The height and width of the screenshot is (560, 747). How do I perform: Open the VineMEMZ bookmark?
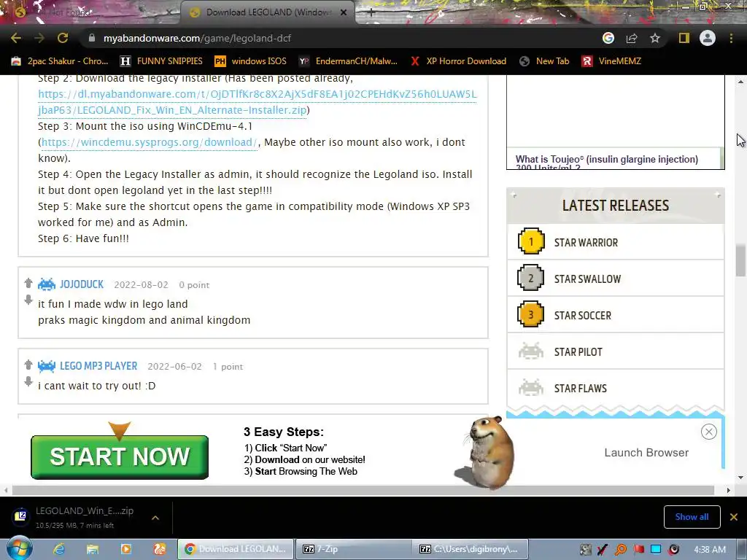(x=612, y=61)
